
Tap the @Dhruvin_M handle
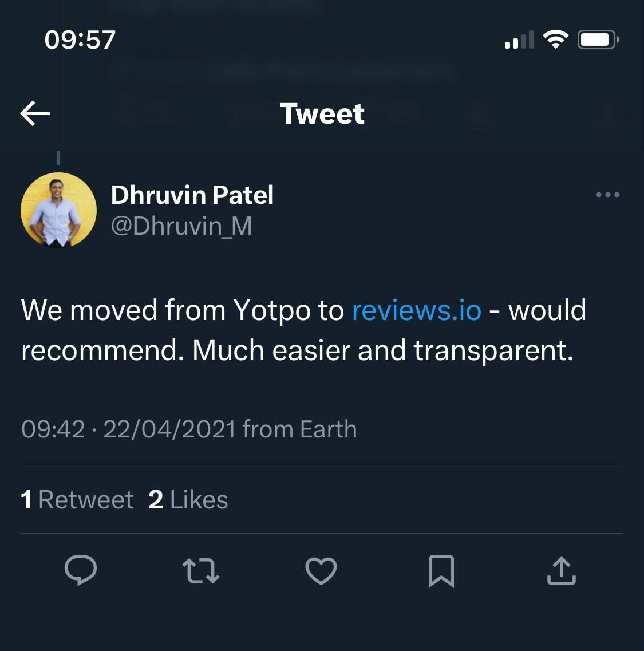(x=181, y=226)
